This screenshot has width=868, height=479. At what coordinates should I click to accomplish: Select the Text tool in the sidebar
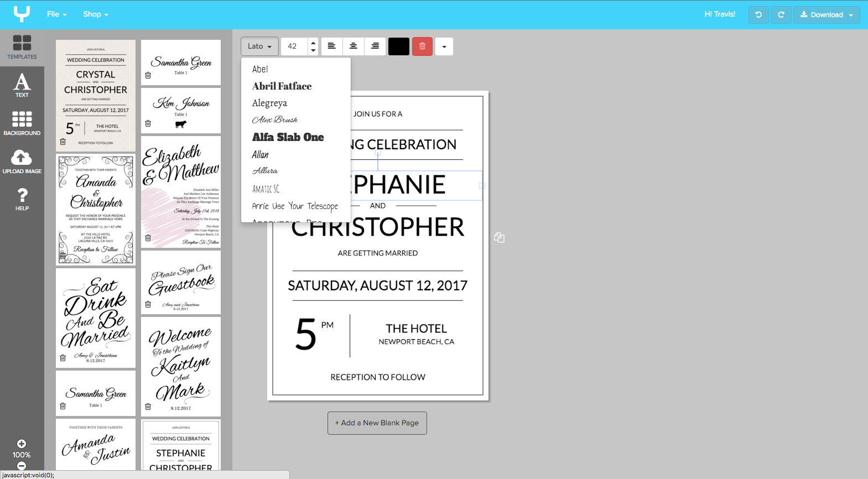[22, 86]
